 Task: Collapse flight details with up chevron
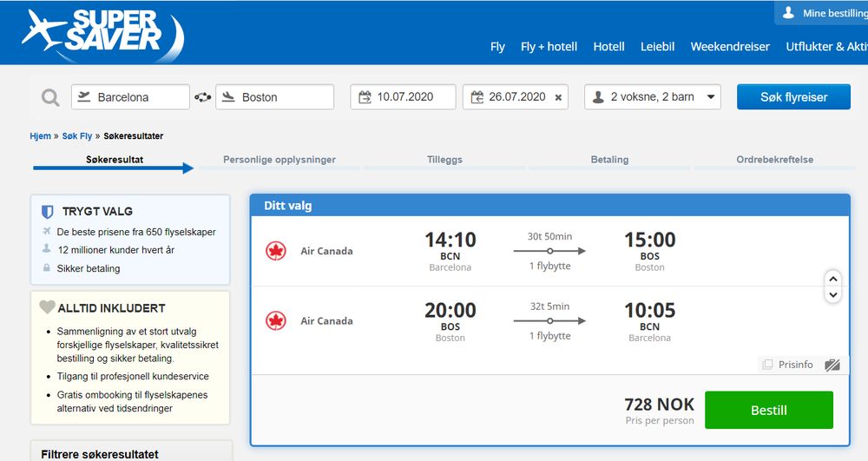click(x=833, y=279)
